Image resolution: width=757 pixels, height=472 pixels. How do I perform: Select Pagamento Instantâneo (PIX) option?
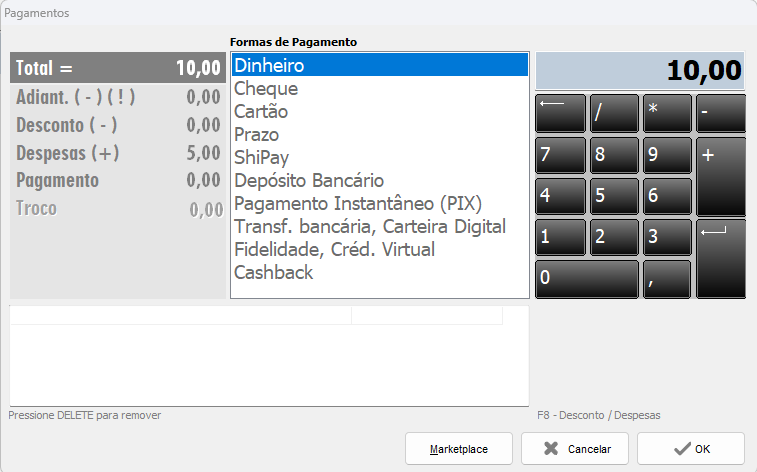point(357,204)
